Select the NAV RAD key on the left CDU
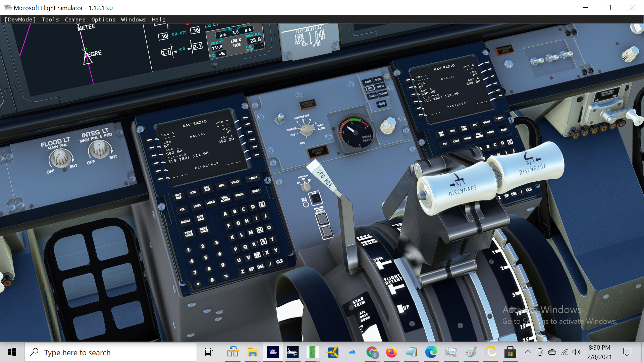 point(201,218)
